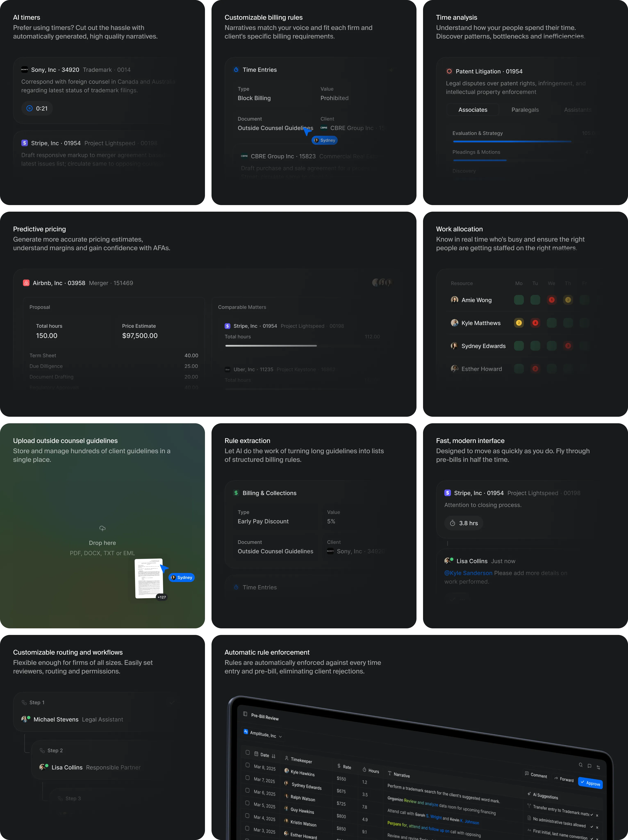The height and width of the screenshot is (840, 628).
Task: Click the Sydney cursor tag near the document
Action: coord(181,577)
